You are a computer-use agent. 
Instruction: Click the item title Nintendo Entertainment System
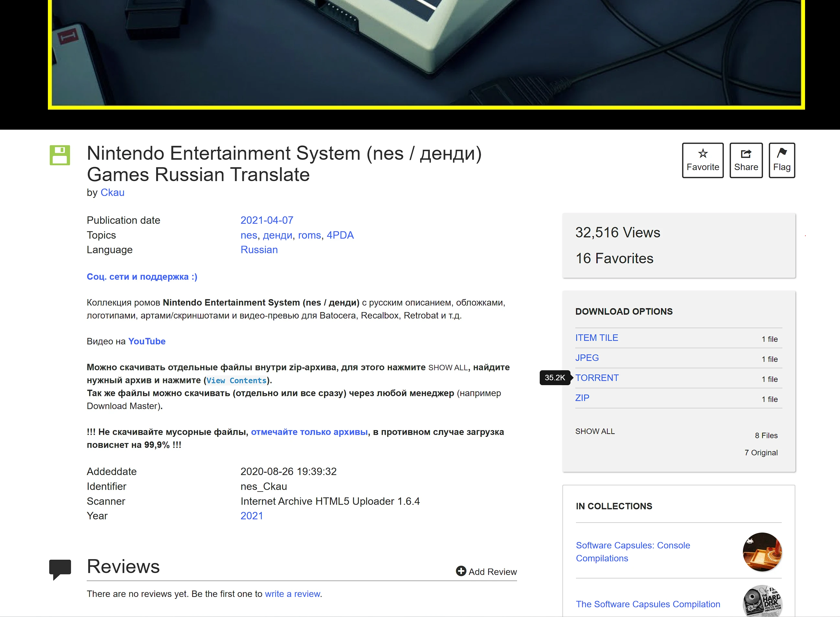pos(284,164)
